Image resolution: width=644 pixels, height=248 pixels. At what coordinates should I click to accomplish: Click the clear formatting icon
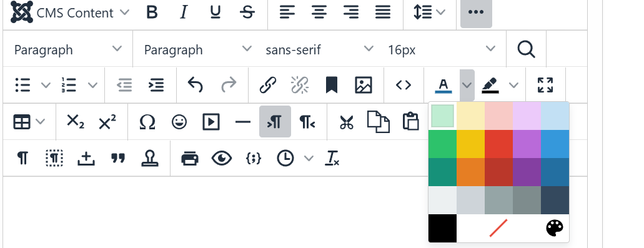(332, 159)
